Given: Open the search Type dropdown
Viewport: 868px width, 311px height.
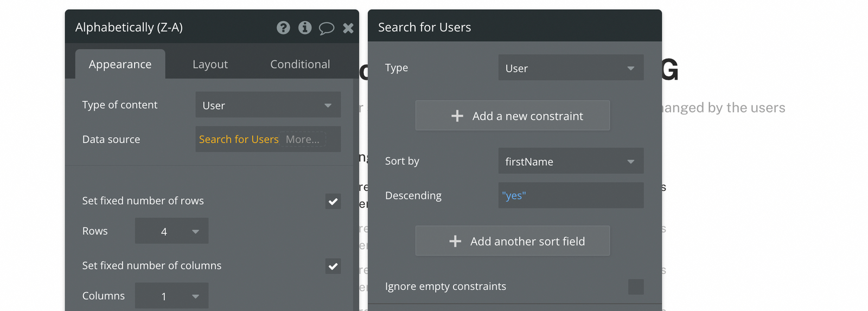Looking at the screenshot, I should pyautogui.click(x=571, y=68).
